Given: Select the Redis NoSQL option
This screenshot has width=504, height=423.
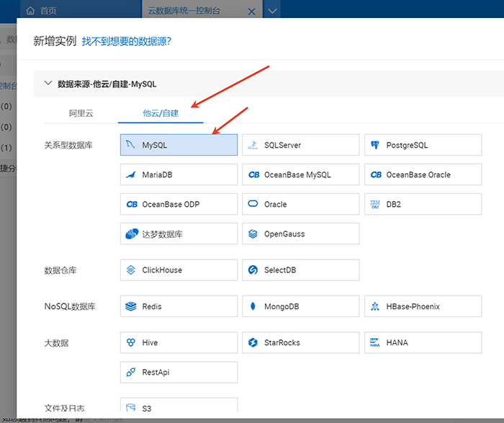Looking at the screenshot, I should coord(179,306).
